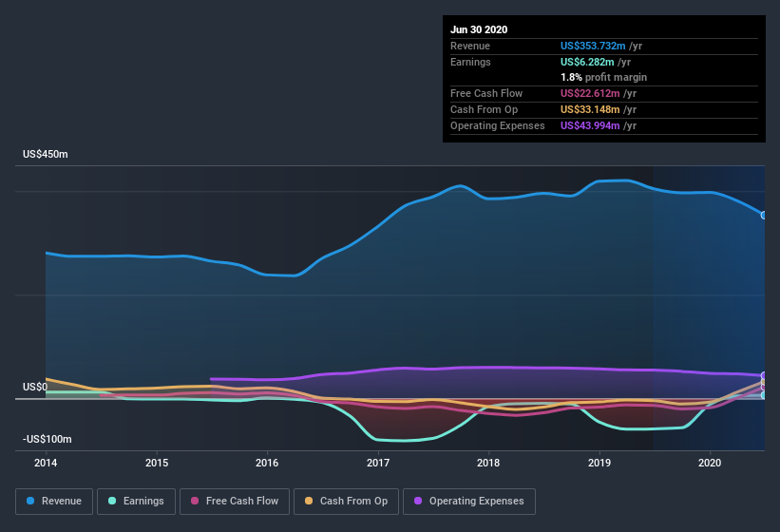Click the US$43.994m operating expenses value
This screenshot has height=532, width=780.
point(591,125)
